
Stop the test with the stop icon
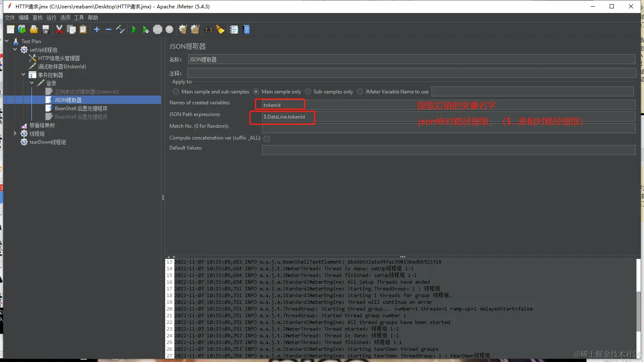[158, 29]
